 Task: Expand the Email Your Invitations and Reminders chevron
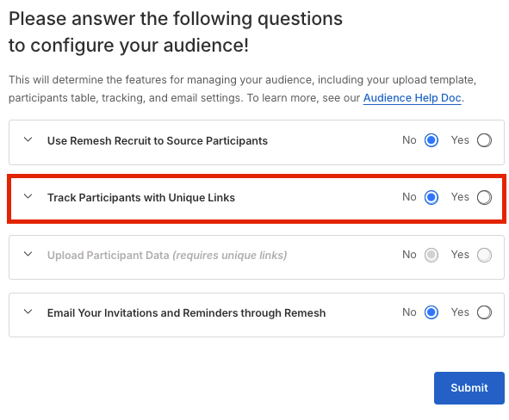pos(28,312)
